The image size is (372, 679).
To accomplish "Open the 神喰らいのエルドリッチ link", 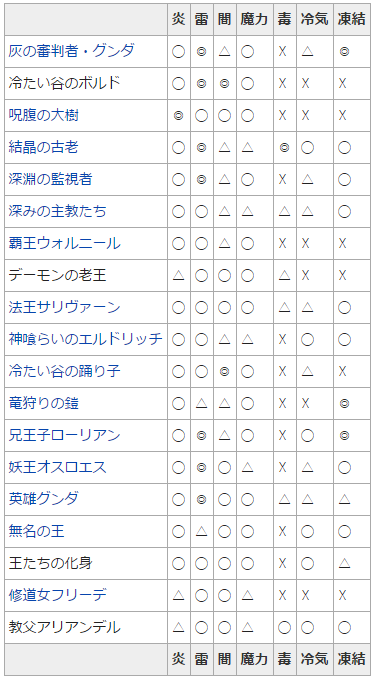I will [x=86, y=339].
